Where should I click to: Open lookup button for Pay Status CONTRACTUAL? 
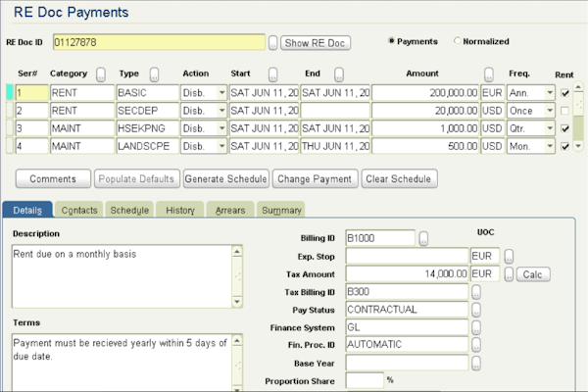[476, 310]
